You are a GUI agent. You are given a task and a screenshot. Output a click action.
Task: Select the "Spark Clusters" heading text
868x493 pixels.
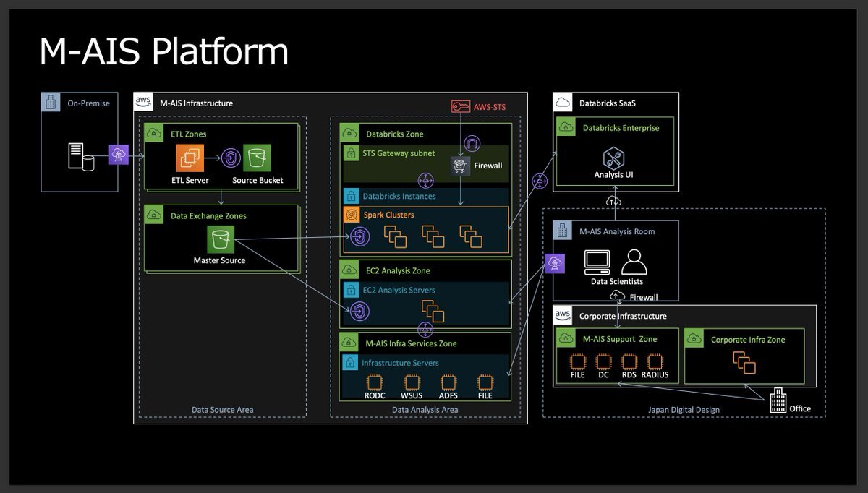(x=390, y=215)
